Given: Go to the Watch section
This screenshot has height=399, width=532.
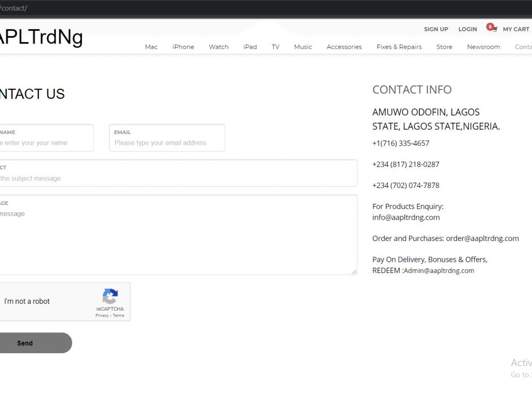Looking at the screenshot, I should [x=219, y=47].
